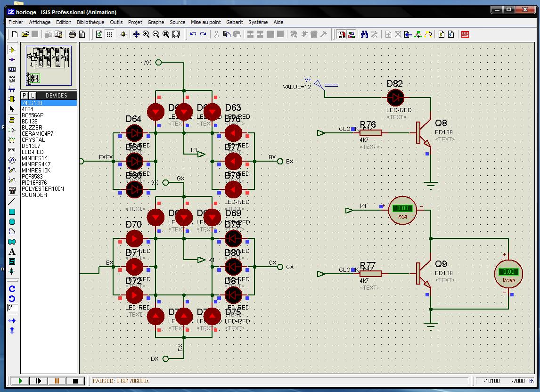Open the Mise au point menu
Image resolution: width=540 pixels, height=392 pixels.
coord(205,22)
